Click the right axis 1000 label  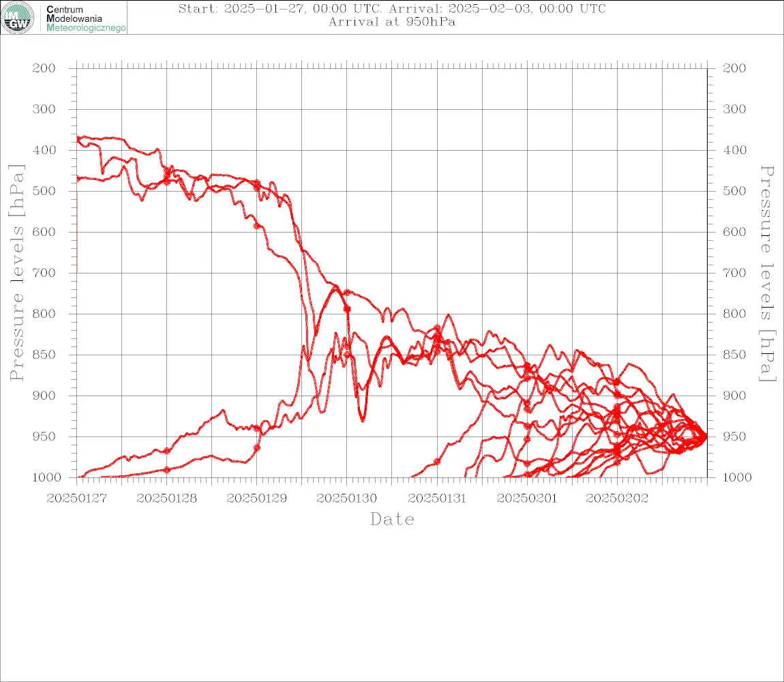point(738,478)
